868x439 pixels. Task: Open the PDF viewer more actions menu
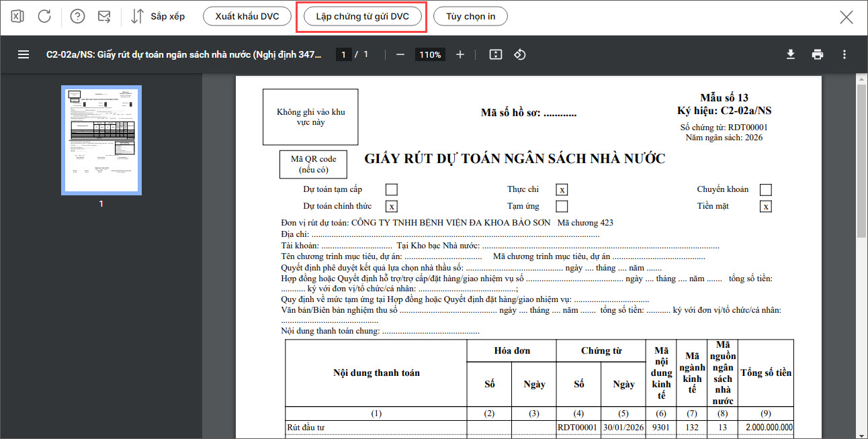tap(844, 54)
